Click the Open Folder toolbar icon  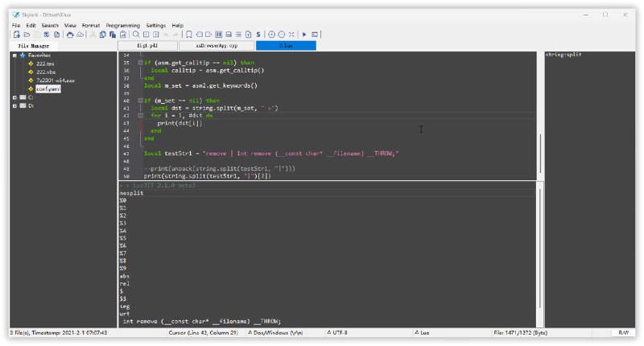26,35
